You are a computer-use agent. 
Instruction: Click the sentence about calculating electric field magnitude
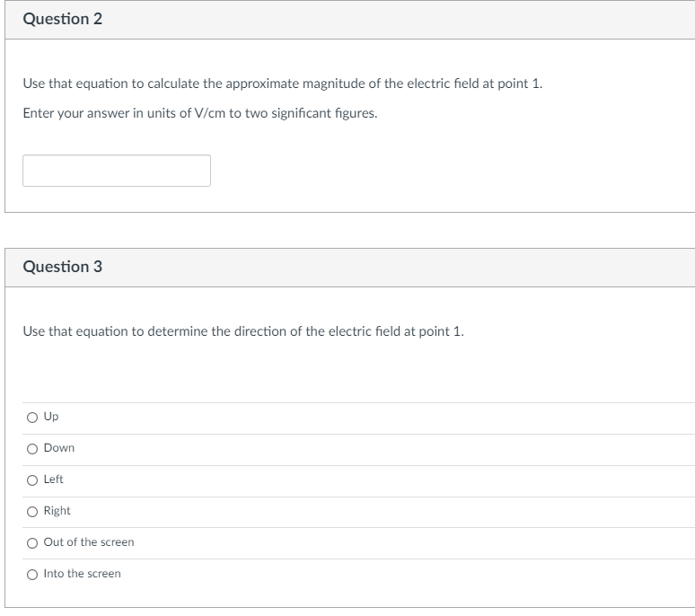coord(283,84)
